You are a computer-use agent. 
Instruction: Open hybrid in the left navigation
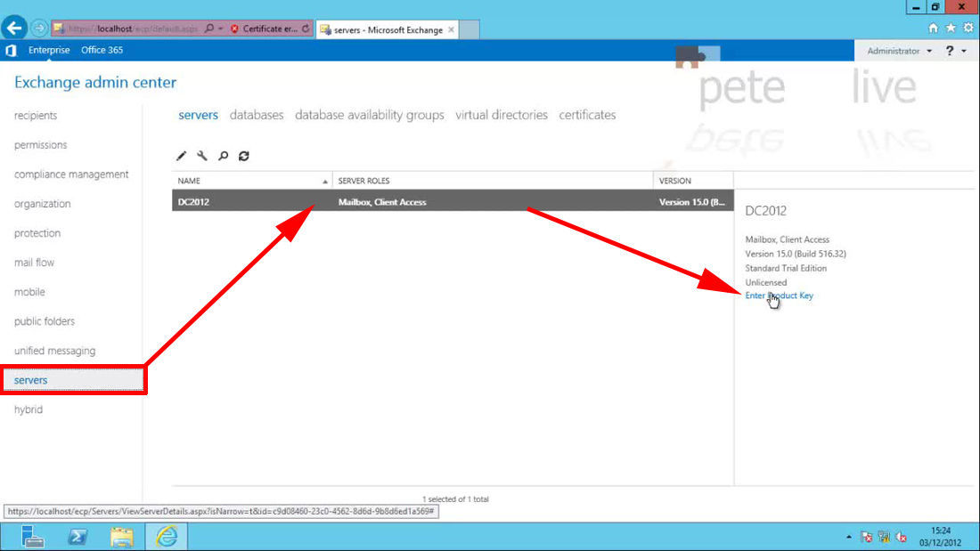[29, 409]
